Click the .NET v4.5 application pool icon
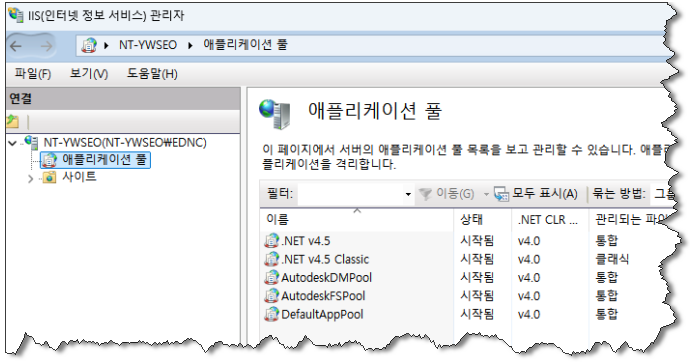The image size is (690, 362). [272, 241]
